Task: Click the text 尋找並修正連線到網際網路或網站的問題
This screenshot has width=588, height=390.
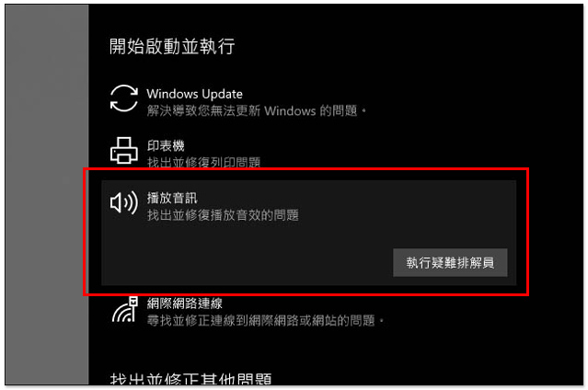Action: pos(266,321)
